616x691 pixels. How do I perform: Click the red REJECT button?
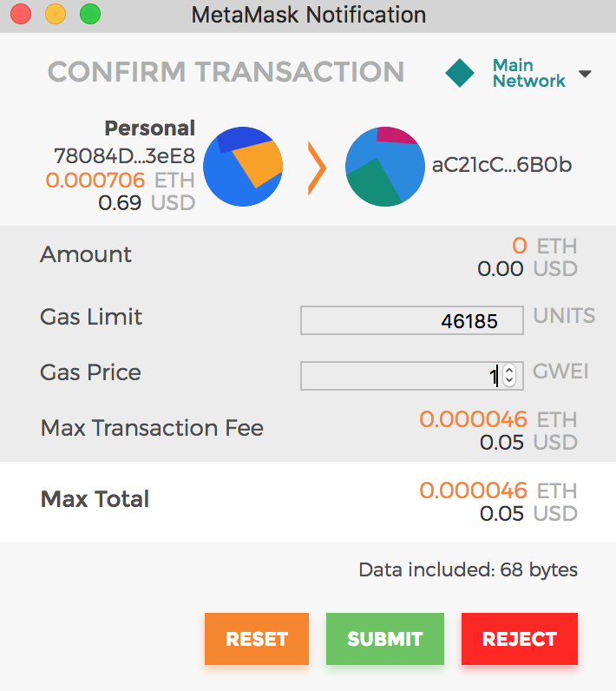pyautogui.click(x=520, y=639)
